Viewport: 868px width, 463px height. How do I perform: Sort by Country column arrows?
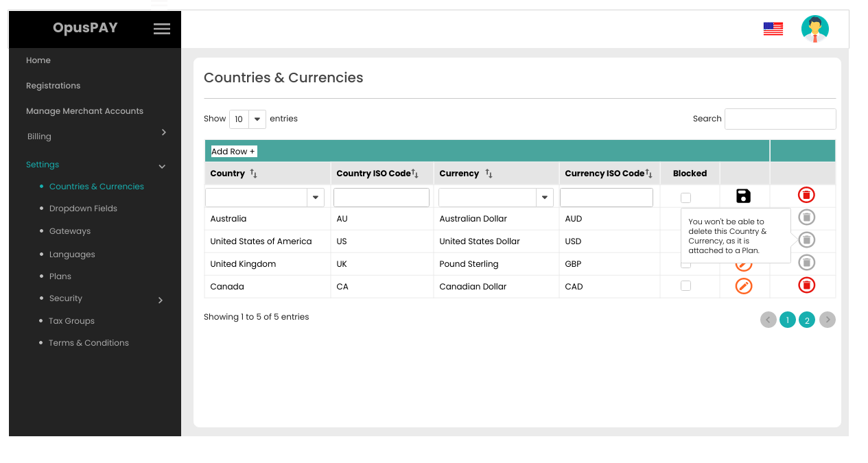tap(253, 174)
